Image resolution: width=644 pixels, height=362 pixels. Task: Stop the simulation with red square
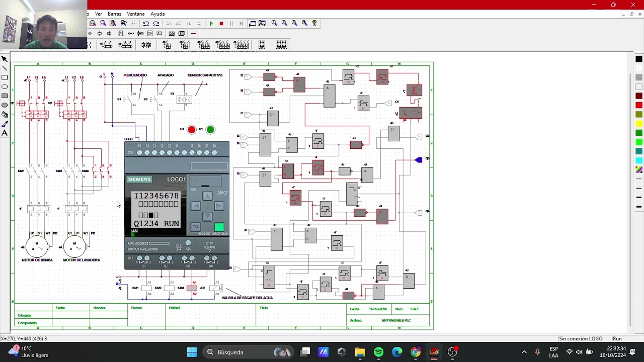click(x=221, y=23)
